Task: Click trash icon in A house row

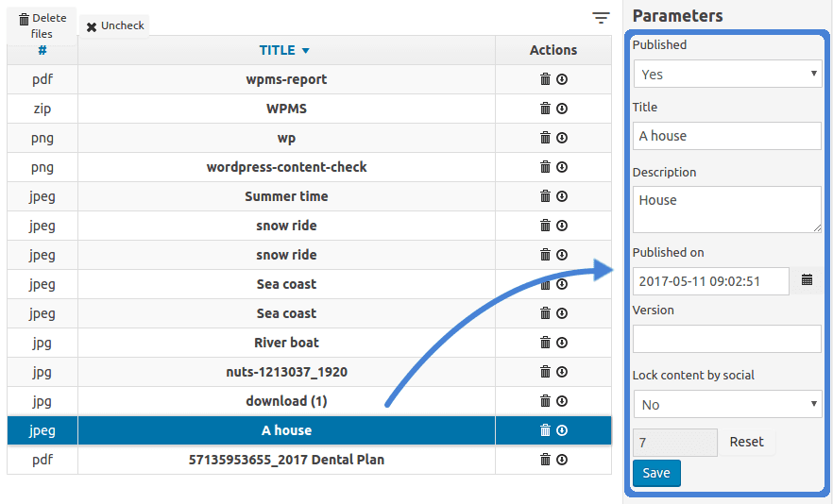Action: [545, 431]
